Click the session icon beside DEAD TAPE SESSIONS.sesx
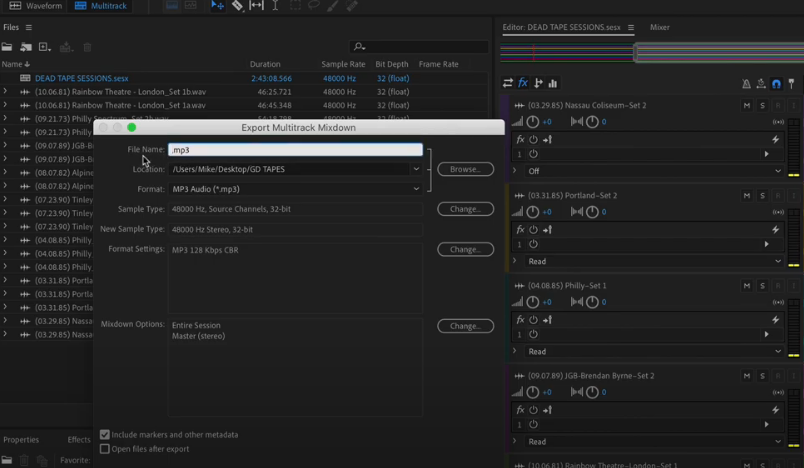 25,78
